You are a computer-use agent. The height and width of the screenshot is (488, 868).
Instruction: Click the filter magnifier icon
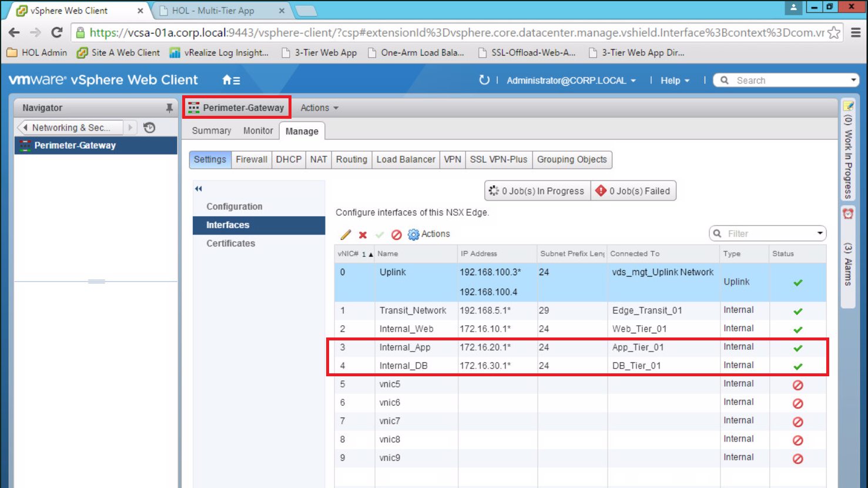tap(717, 233)
